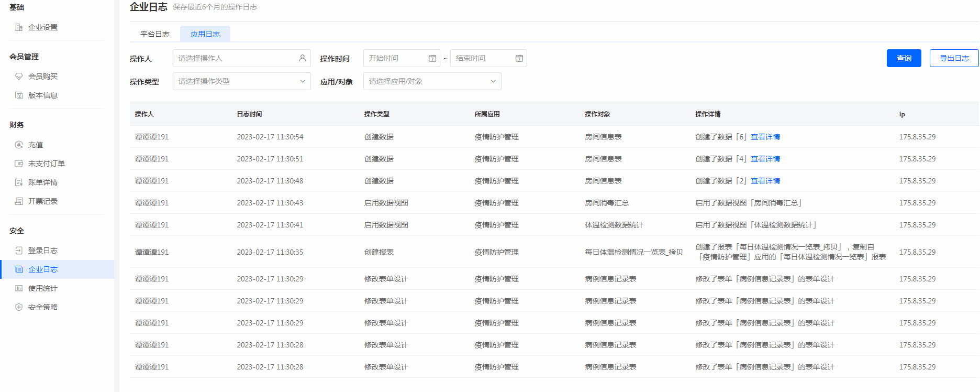Click the 会员购买 diamond icon
980x392 pixels.
tap(19, 77)
